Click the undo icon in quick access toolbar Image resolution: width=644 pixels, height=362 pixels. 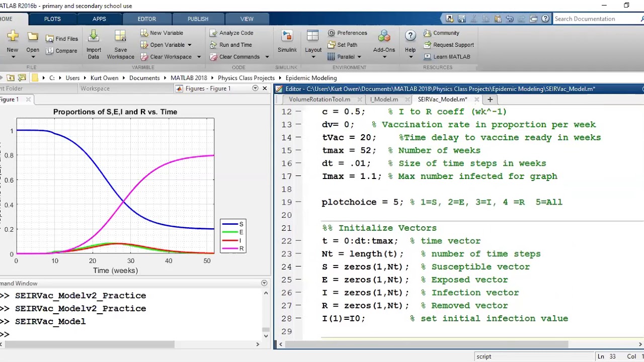point(510,19)
